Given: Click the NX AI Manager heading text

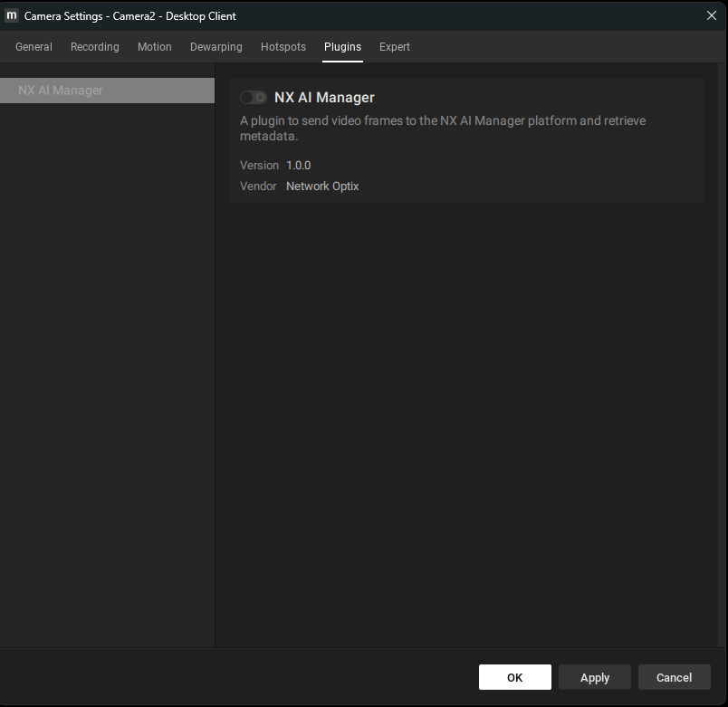Looking at the screenshot, I should point(324,98).
